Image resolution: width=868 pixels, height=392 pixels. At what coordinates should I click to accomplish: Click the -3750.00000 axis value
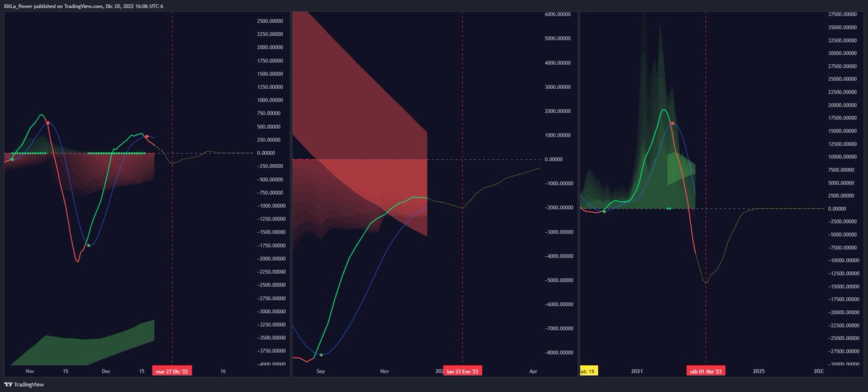click(x=271, y=351)
